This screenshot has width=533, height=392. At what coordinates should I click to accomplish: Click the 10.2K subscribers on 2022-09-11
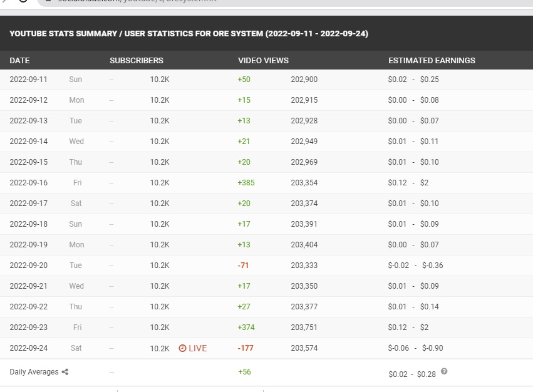coord(160,80)
